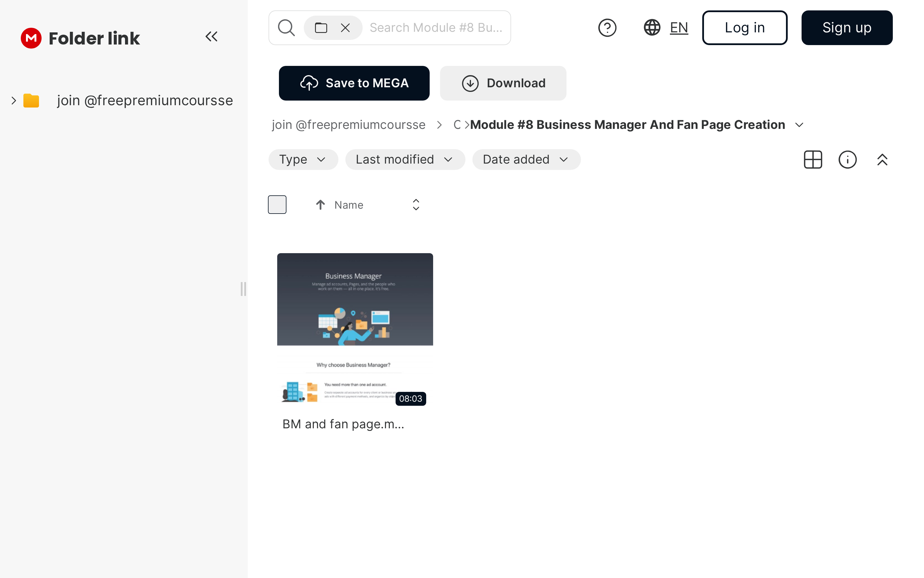The height and width of the screenshot is (578, 924).
Task: Click the Log in button
Action: (745, 27)
